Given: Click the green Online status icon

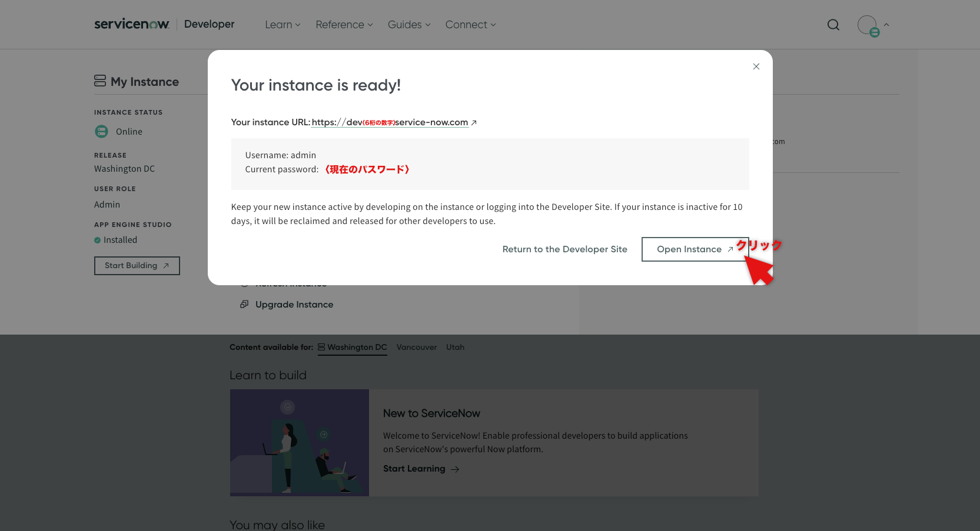Looking at the screenshot, I should click(101, 131).
